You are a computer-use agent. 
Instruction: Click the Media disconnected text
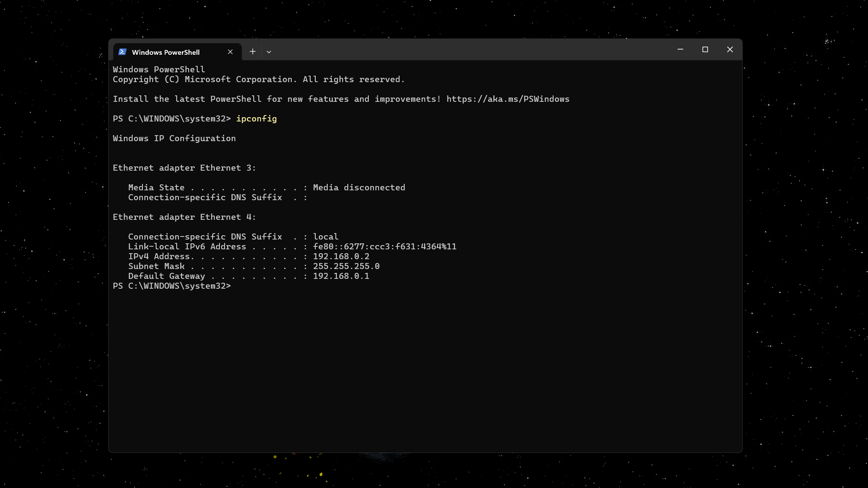coord(359,187)
